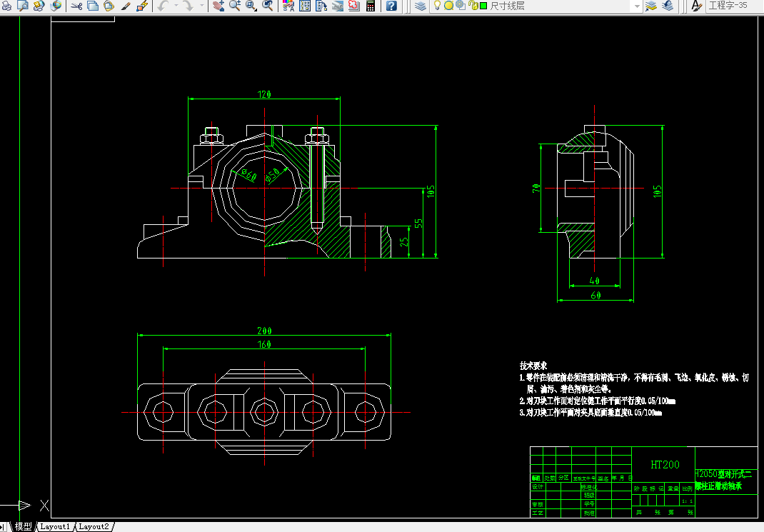Select the 200 dimension text
764x532 pixels.
click(264, 331)
